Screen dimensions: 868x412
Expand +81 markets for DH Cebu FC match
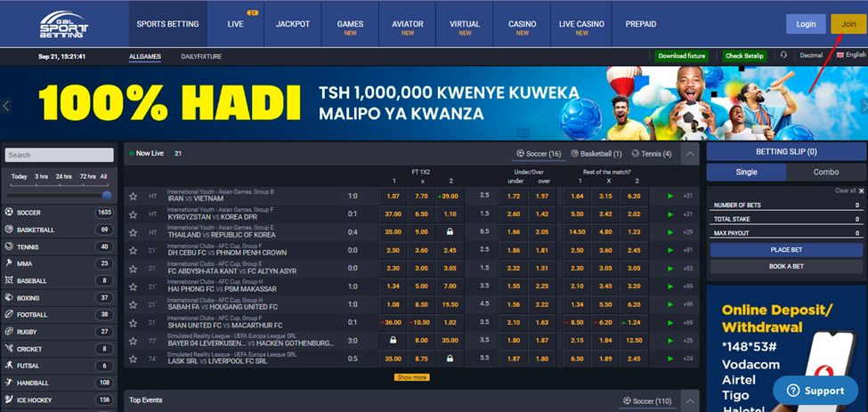[687, 251]
